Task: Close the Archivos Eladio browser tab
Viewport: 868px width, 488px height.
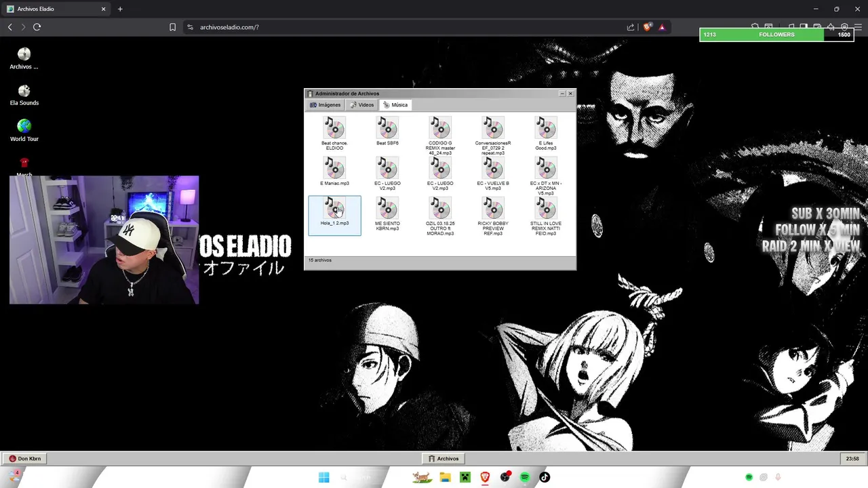Action: pos(104,9)
